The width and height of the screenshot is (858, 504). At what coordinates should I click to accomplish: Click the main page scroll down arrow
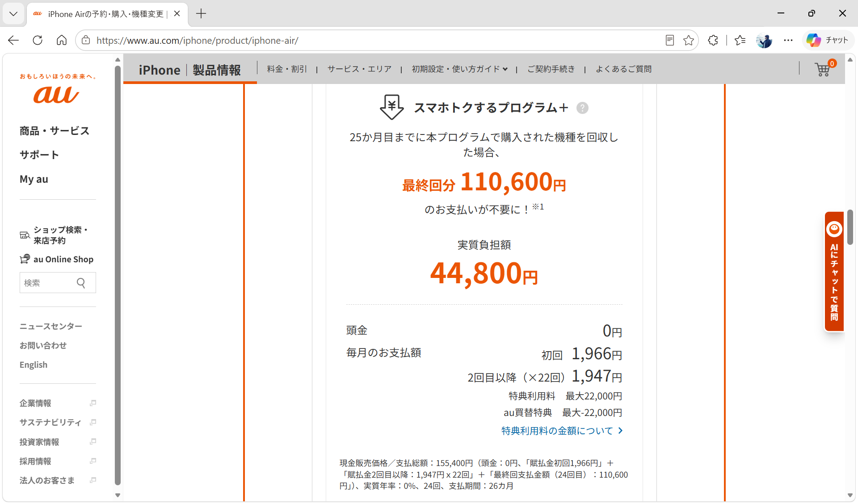pyautogui.click(x=850, y=495)
